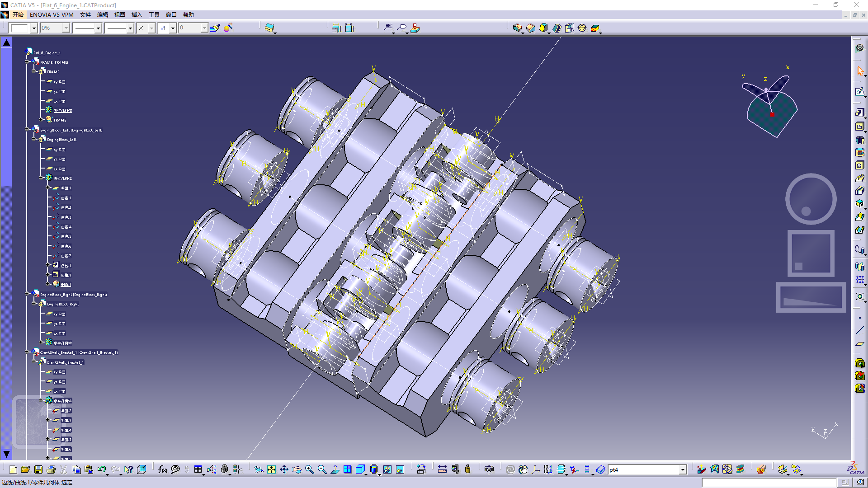Image resolution: width=868 pixels, height=488 pixels.
Task: Open the line thickness dropdown
Action: point(98,28)
